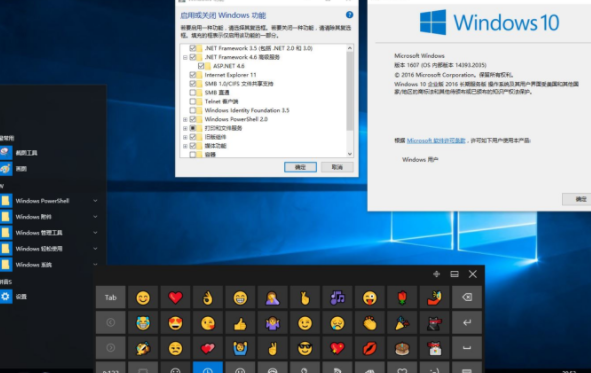Select the recent emoji clock tab
This screenshot has width=591, height=373.
click(208, 367)
